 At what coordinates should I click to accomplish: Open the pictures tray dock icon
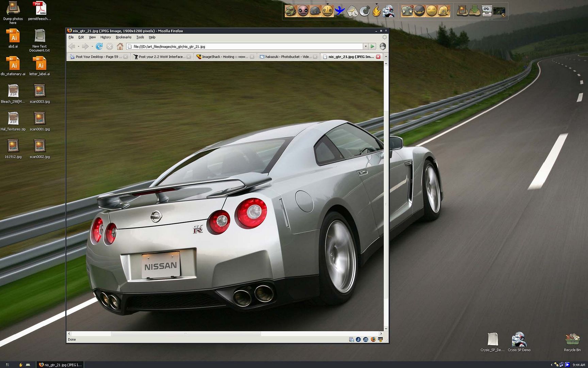(462, 11)
